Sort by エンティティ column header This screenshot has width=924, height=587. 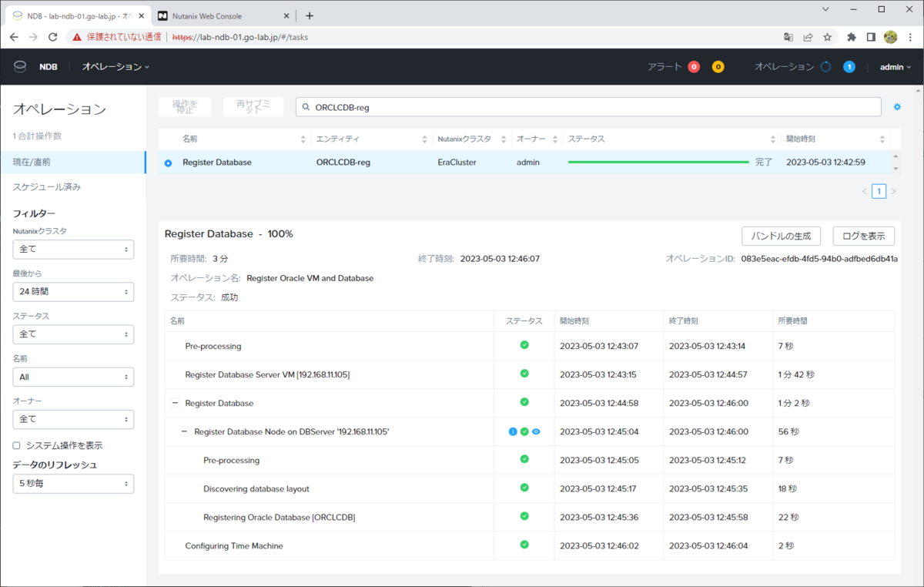(372, 139)
